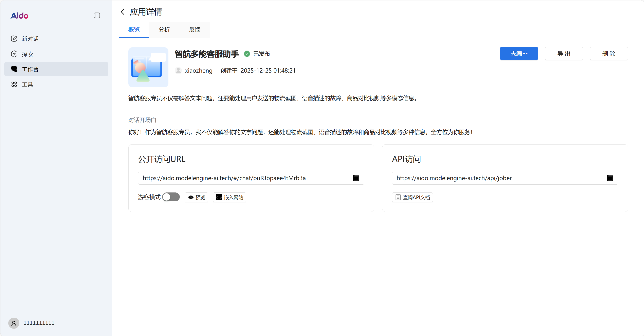
Task: Click the account avatar at bottom left
Action: (x=14, y=323)
